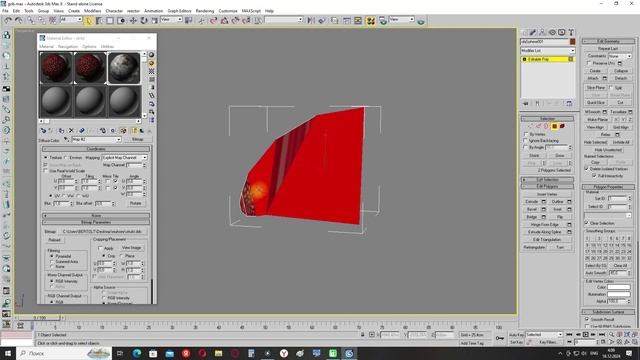Choose the Select and Scale tool
640x360 pixels.
[x=154, y=20]
